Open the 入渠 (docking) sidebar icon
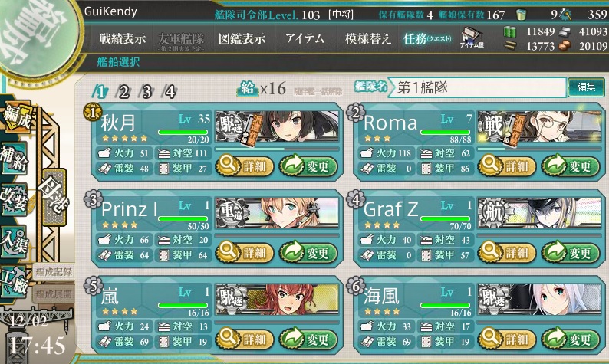This screenshot has height=364, width=609. (x=15, y=241)
